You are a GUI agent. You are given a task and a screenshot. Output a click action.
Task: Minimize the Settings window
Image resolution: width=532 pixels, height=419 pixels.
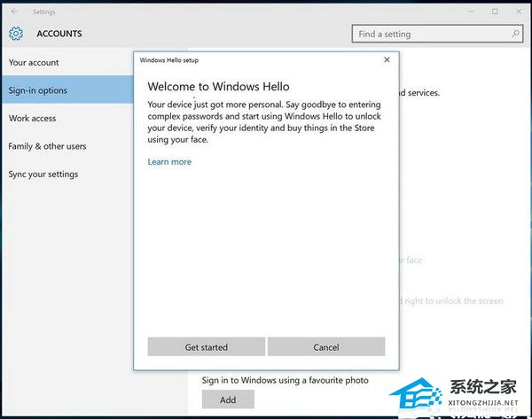(472, 12)
